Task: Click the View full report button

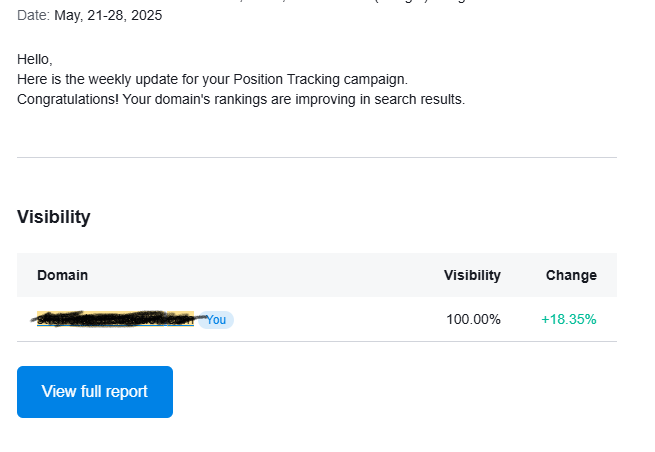Action: click(x=95, y=392)
